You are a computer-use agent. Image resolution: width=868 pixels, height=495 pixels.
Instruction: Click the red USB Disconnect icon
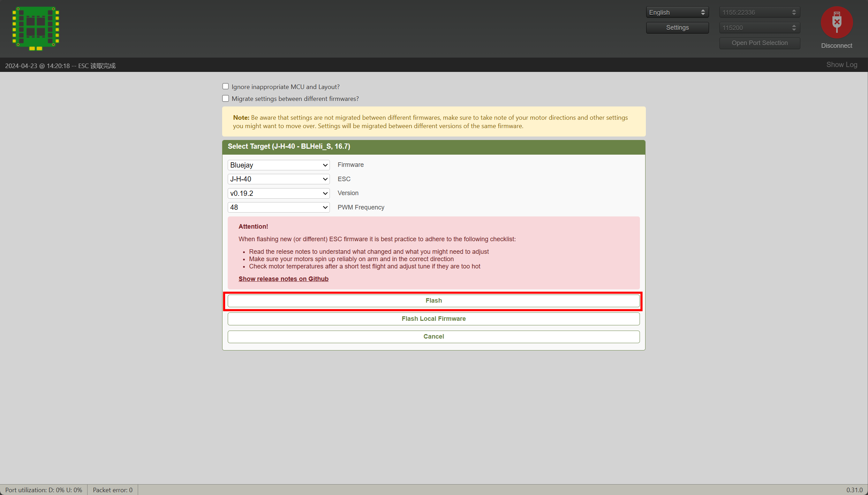point(836,22)
